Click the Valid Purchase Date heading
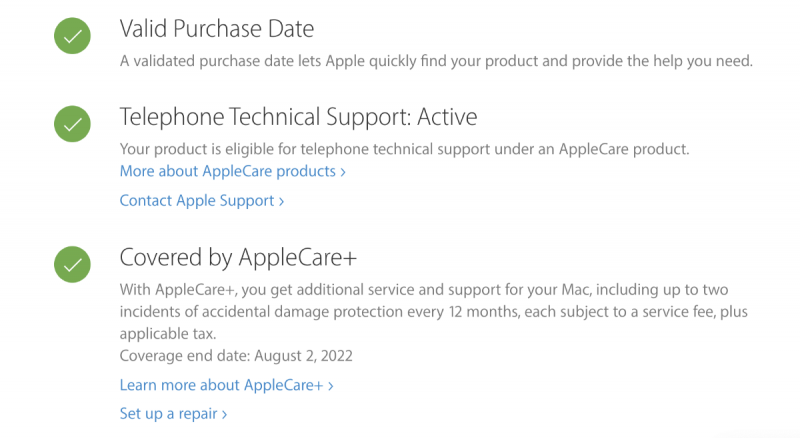The width and height of the screenshot is (800, 438). tap(217, 28)
